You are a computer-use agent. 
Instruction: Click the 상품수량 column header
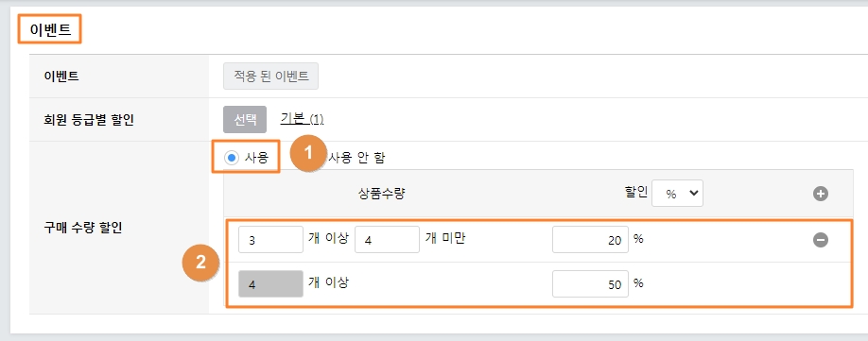(x=383, y=194)
